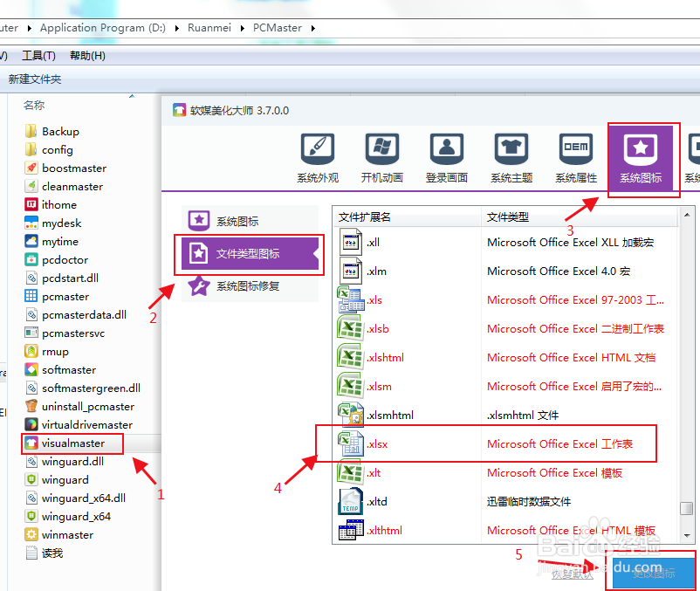Click the 软媒美化大师 title bar app icon
Image resolution: width=700 pixels, height=591 pixels.
(x=179, y=110)
